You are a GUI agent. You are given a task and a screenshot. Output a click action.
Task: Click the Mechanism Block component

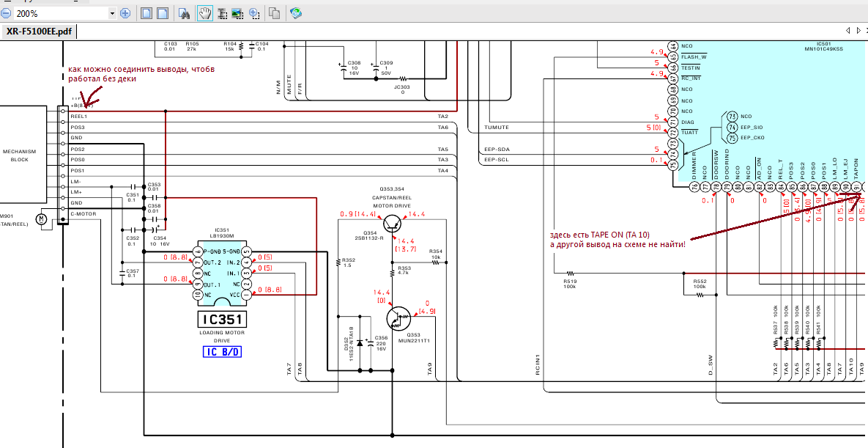pos(20,156)
